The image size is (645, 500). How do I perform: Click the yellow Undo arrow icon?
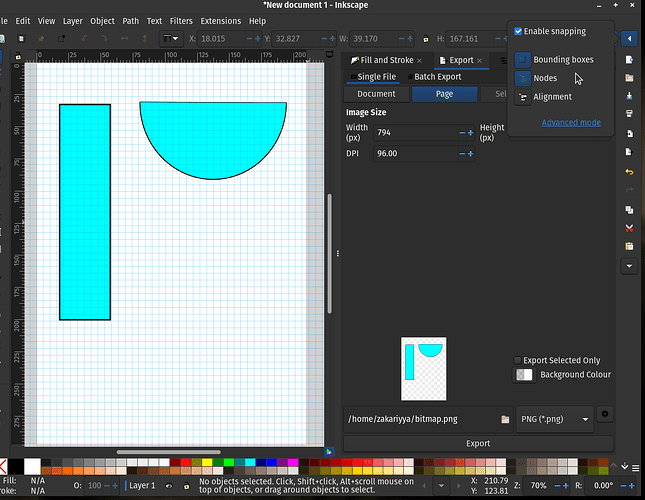tap(629, 172)
